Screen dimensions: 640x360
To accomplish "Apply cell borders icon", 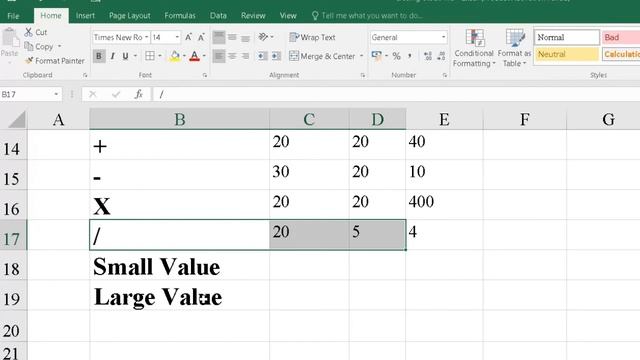I will (x=150, y=56).
